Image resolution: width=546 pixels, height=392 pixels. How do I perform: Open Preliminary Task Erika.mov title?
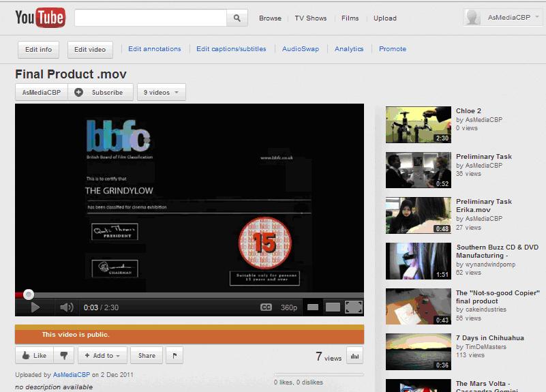point(484,205)
